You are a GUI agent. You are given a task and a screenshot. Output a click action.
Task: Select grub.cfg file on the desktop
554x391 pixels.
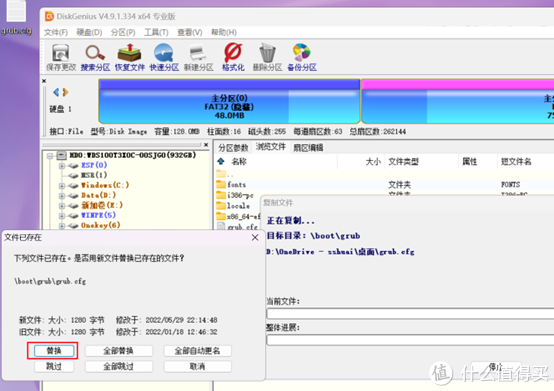16,18
